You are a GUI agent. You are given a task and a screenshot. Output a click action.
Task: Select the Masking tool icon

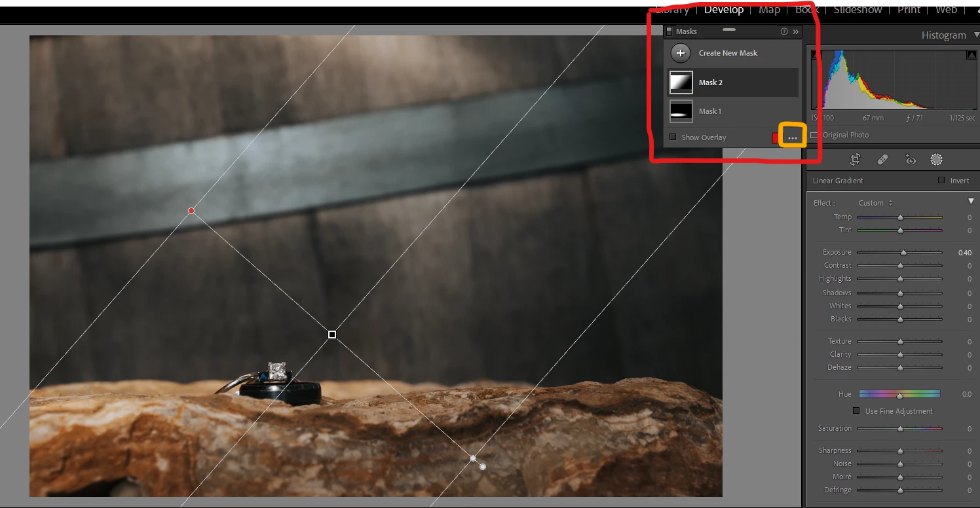pyautogui.click(x=937, y=159)
